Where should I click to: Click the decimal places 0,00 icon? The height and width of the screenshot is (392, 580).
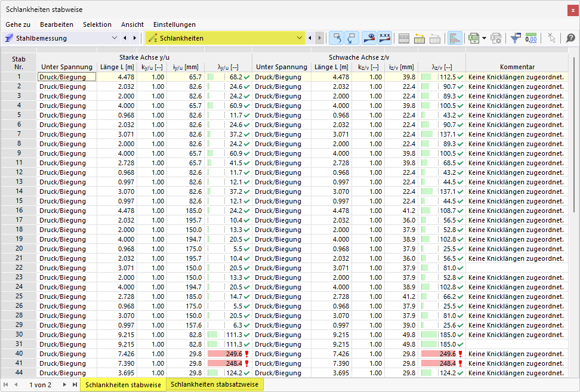530,38
